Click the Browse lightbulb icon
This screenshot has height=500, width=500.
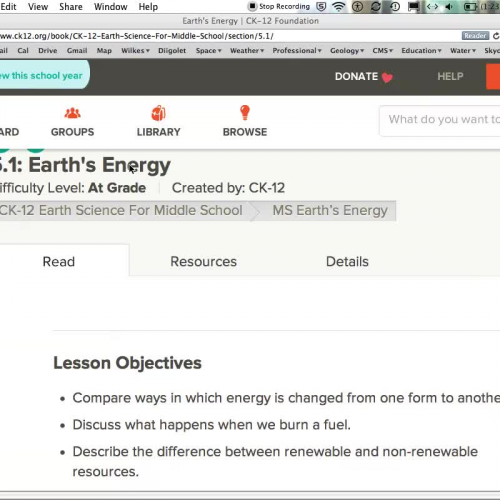(245, 112)
